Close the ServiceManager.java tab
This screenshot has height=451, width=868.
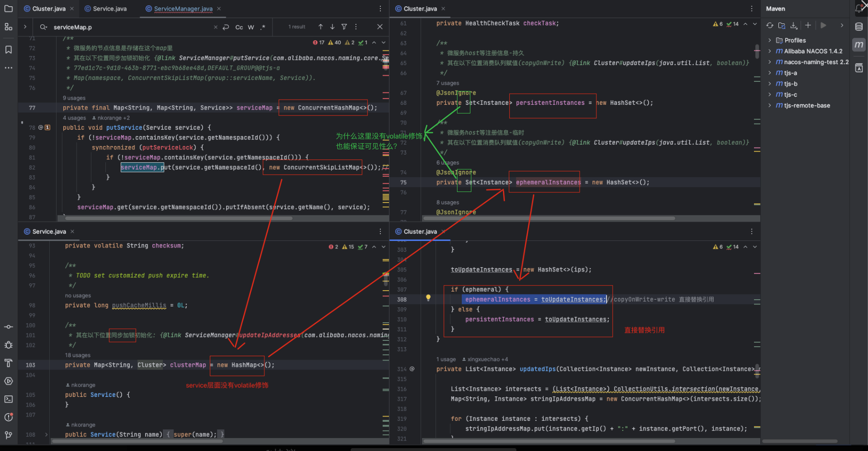click(x=219, y=9)
